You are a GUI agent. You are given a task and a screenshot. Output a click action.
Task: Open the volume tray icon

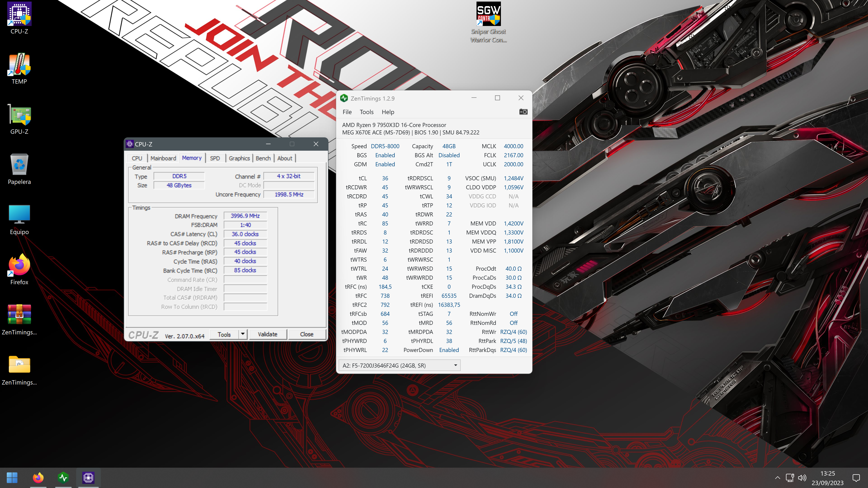802,478
